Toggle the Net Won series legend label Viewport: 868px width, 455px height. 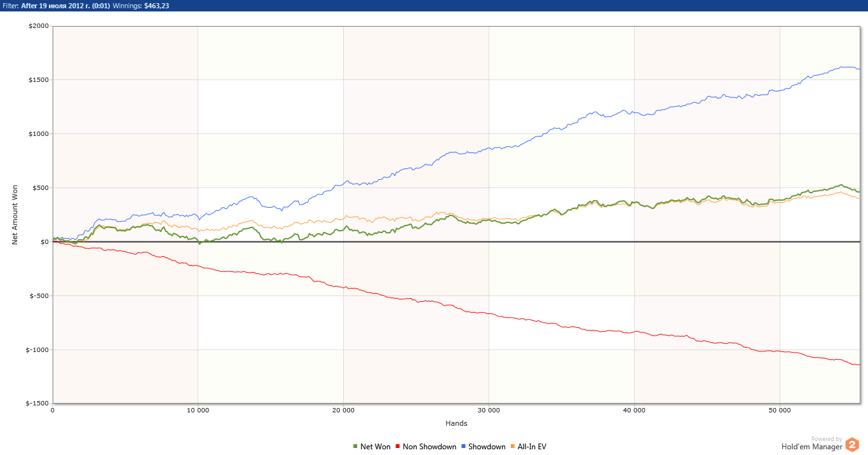pyautogui.click(x=375, y=447)
